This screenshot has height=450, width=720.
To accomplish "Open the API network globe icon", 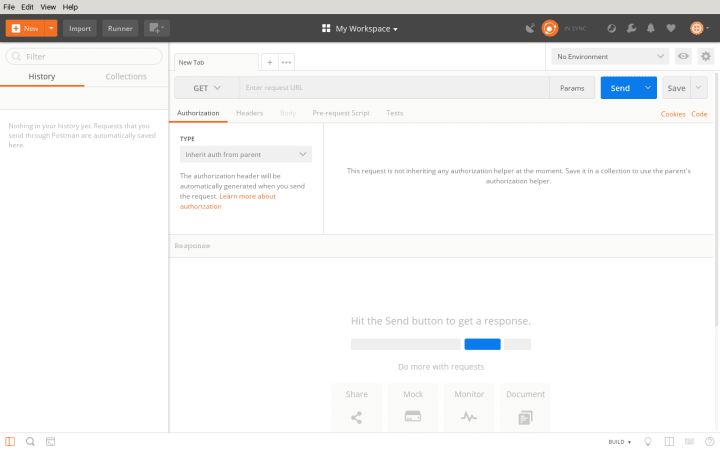I will 611,28.
